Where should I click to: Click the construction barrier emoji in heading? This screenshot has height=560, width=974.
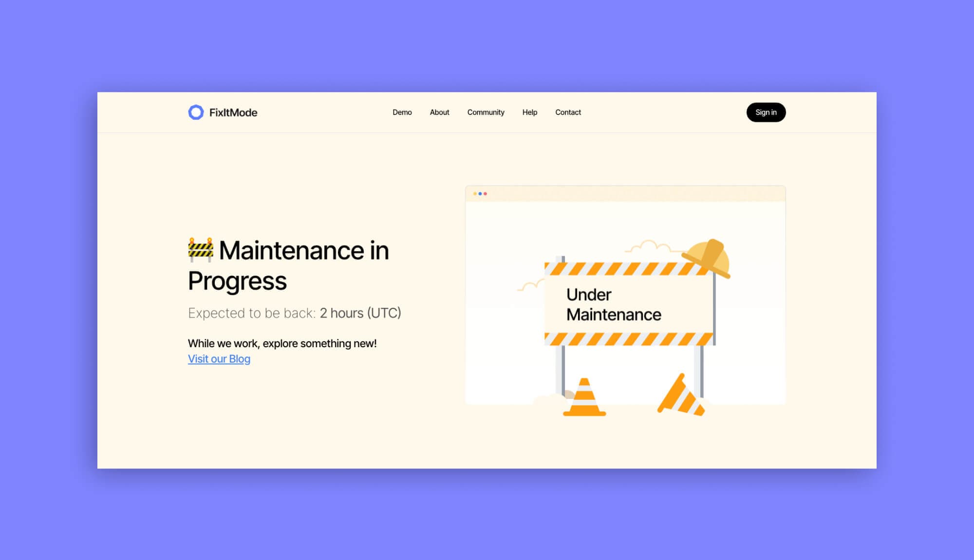[201, 250]
